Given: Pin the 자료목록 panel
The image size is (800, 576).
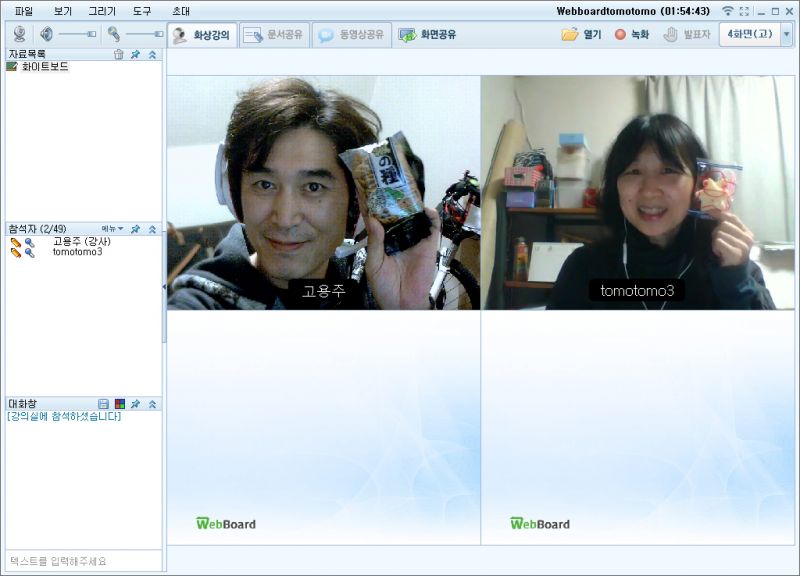Looking at the screenshot, I should point(136,54).
